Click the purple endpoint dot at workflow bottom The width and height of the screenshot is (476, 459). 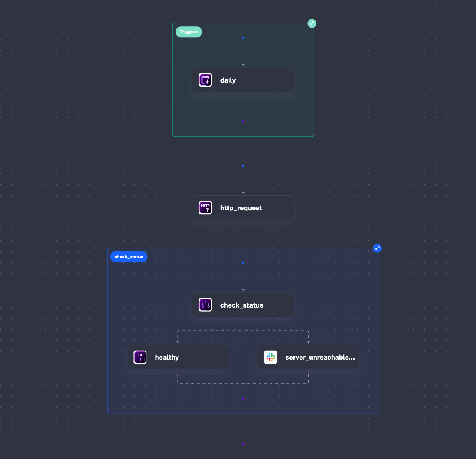[243, 443]
